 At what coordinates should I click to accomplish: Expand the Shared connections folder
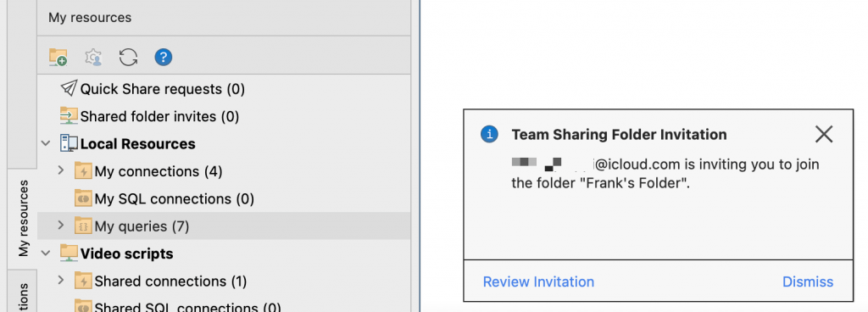click(61, 281)
